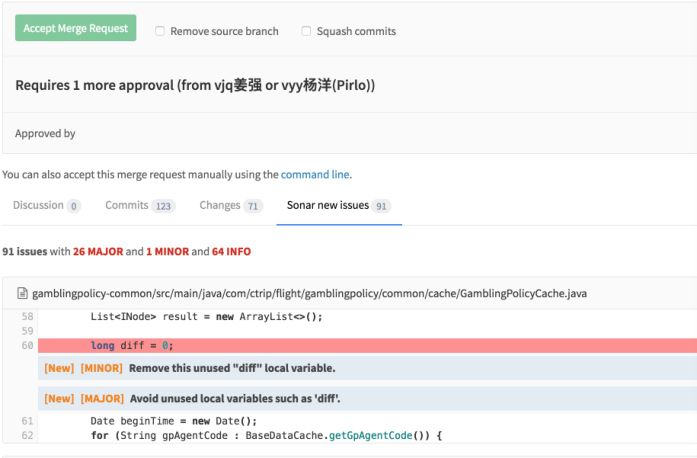Open the command line link

(x=315, y=174)
